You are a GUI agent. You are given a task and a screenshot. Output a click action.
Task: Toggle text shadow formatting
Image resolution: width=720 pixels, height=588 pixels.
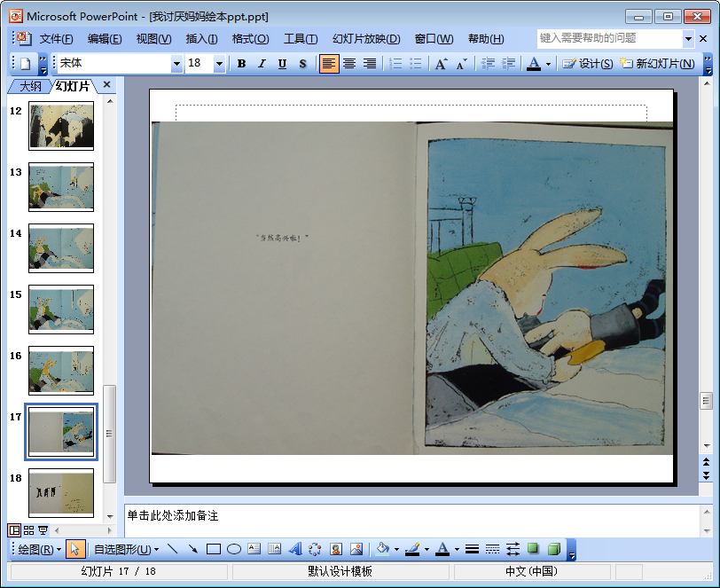tap(302, 63)
